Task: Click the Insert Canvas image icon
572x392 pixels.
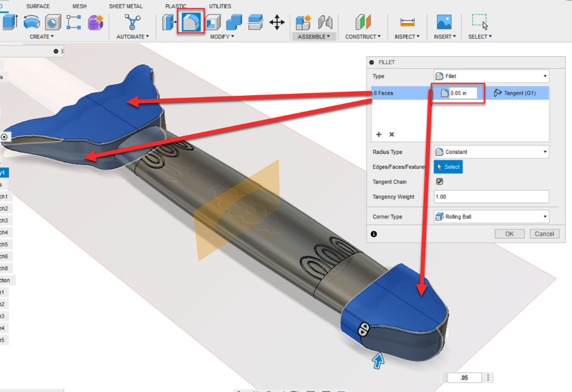Action: pos(444,22)
